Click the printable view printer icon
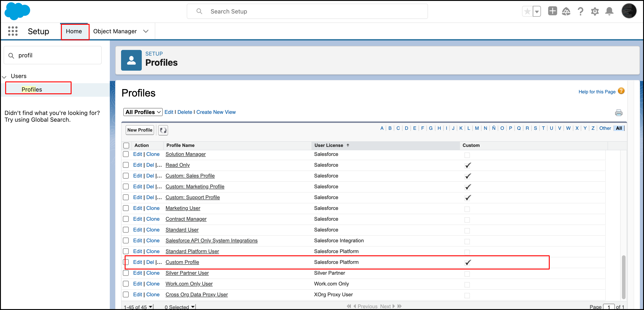This screenshot has height=310, width=644. click(619, 113)
